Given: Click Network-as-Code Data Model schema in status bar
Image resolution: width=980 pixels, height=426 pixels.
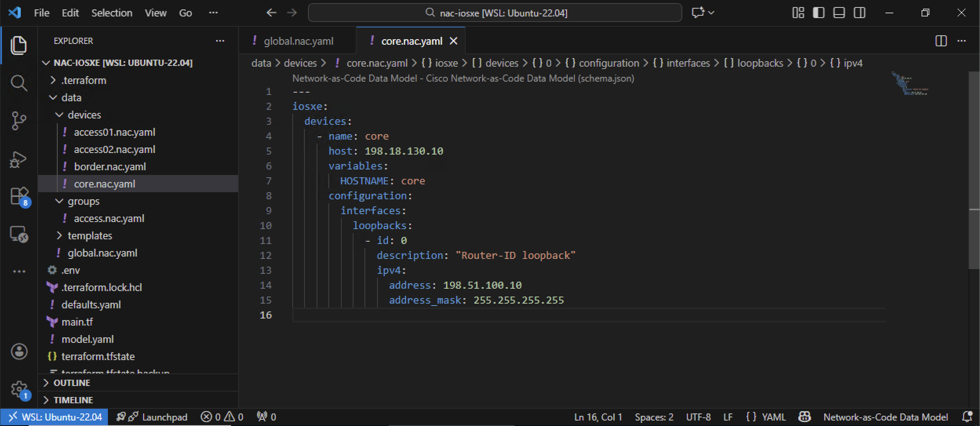Looking at the screenshot, I should coord(885,417).
